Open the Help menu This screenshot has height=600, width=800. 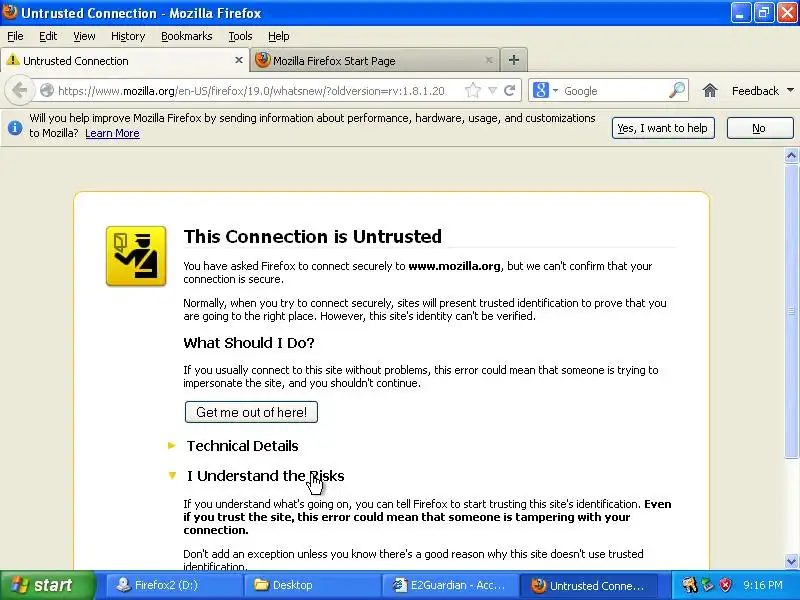tap(279, 36)
